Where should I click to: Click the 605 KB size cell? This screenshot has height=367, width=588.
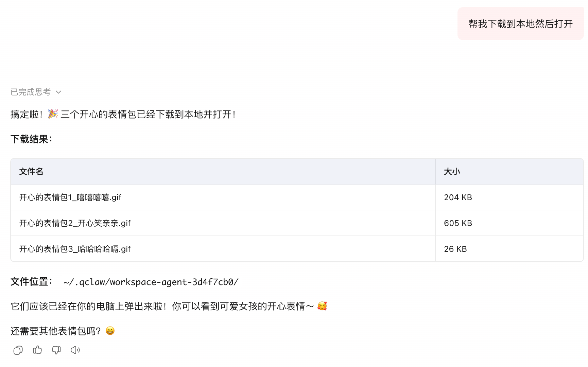458,223
